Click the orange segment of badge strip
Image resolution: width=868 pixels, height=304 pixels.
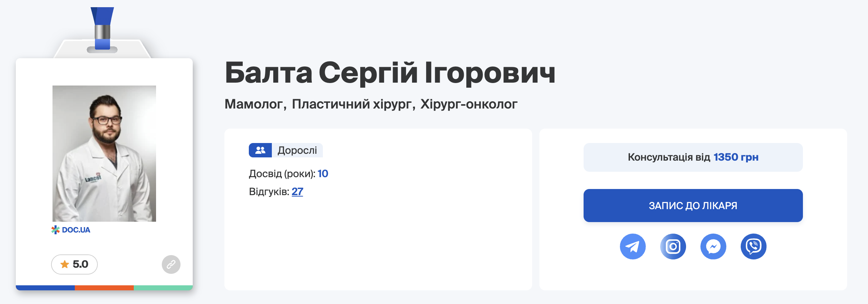pos(104,288)
